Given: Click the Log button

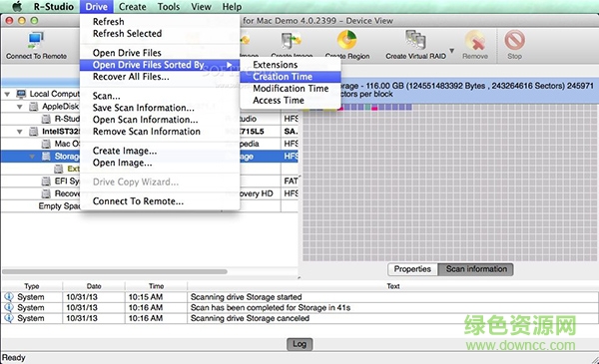Looking at the screenshot, I should tap(299, 344).
